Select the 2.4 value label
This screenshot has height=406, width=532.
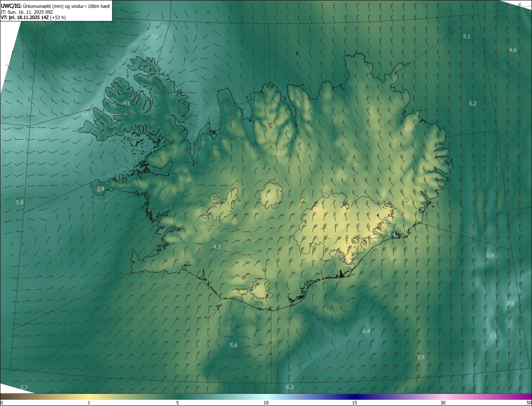coord(408,128)
